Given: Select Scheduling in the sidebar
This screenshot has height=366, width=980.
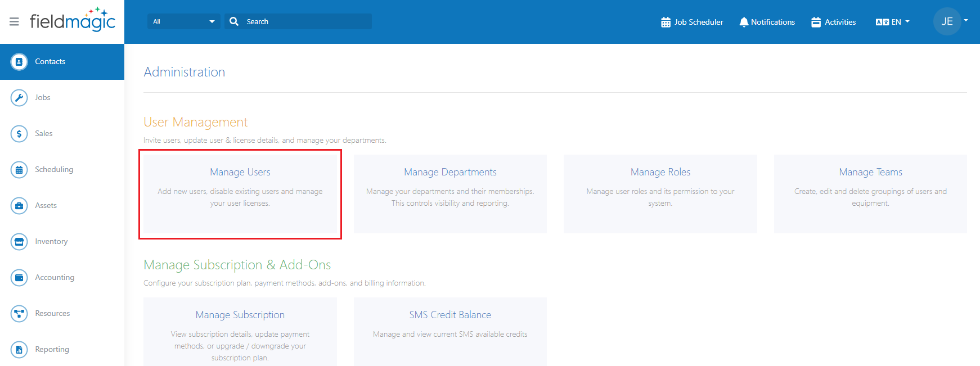Looking at the screenshot, I should pyautogui.click(x=62, y=170).
